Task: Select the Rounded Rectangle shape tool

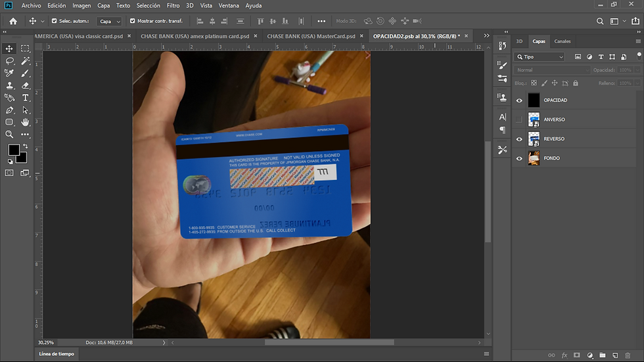Action: point(9,122)
